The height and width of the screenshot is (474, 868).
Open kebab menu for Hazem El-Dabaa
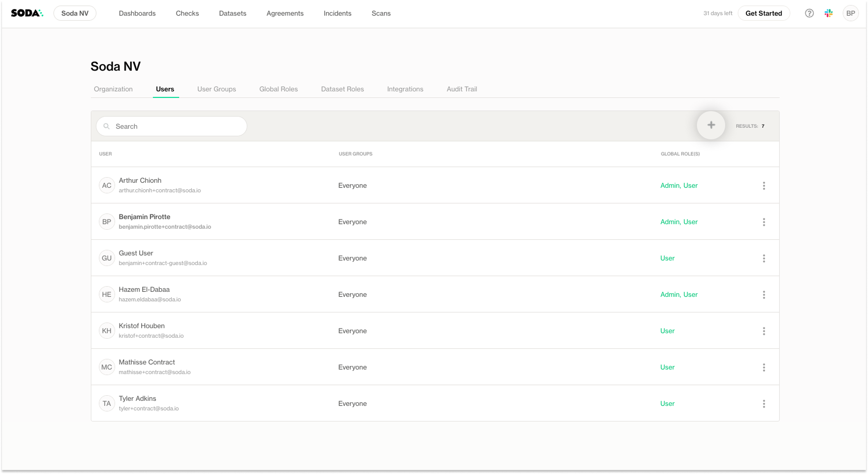tap(764, 295)
